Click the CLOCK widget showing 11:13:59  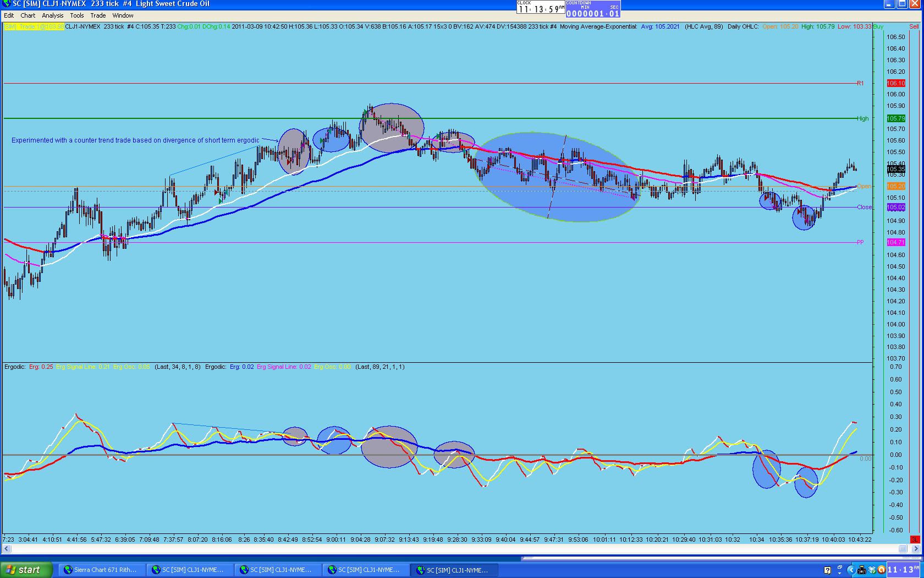[541, 8]
